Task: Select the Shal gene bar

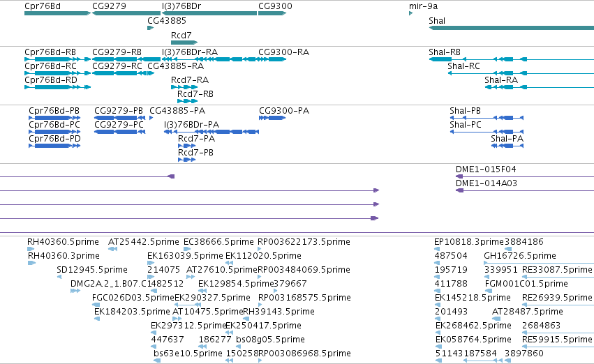Action: [x=512, y=28]
